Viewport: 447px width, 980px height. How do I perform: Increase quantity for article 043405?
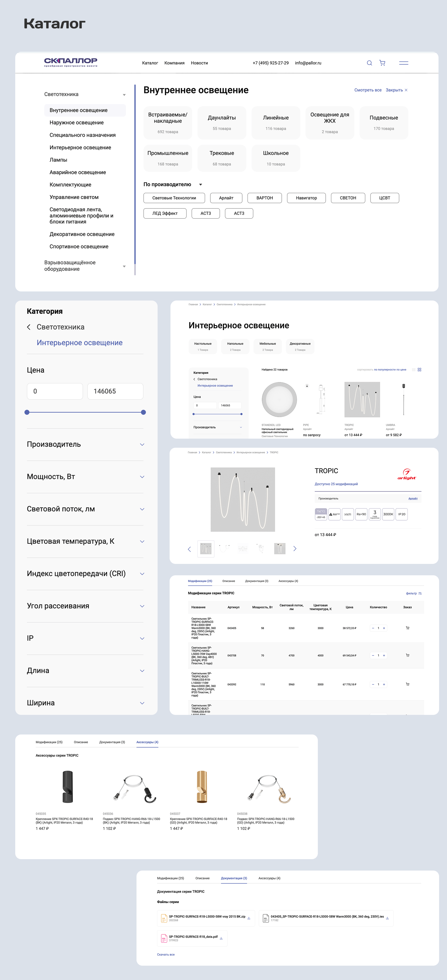384,628
